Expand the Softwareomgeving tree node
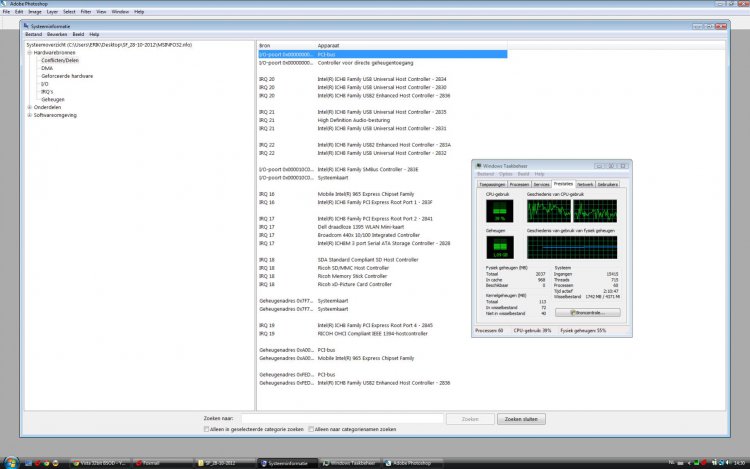Screen dimensions: 750x469 pos(30,115)
